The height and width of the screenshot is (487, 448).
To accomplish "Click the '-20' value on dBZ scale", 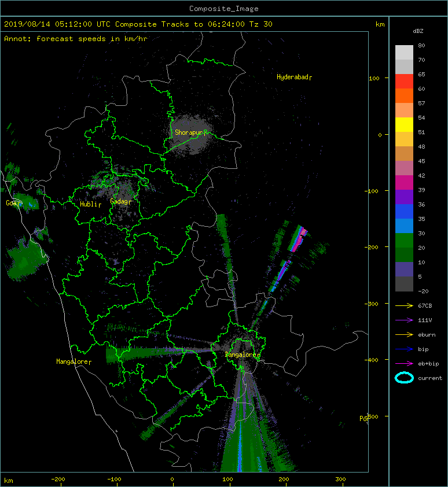I will (x=424, y=292).
